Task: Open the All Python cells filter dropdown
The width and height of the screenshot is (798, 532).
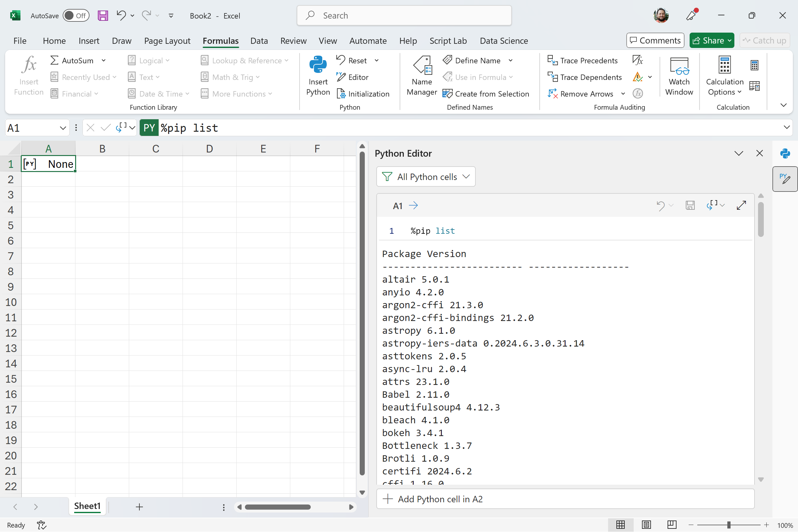Action: 426,177
